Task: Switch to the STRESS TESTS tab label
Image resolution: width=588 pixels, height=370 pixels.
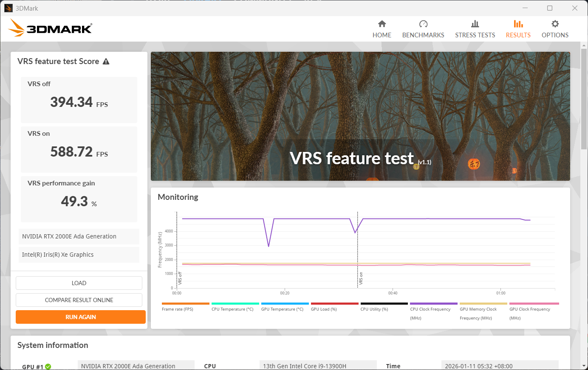Action: (475, 35)
